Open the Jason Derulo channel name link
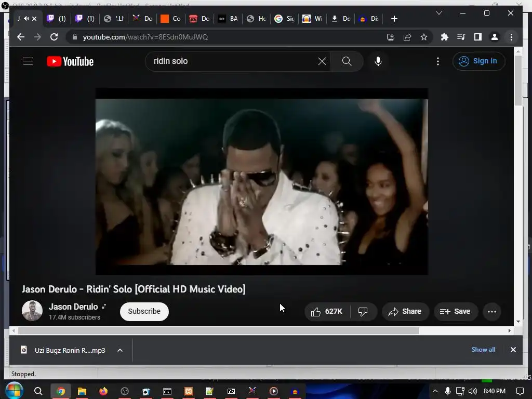Viewport: 532px width, 399px height. coord(73,307)
